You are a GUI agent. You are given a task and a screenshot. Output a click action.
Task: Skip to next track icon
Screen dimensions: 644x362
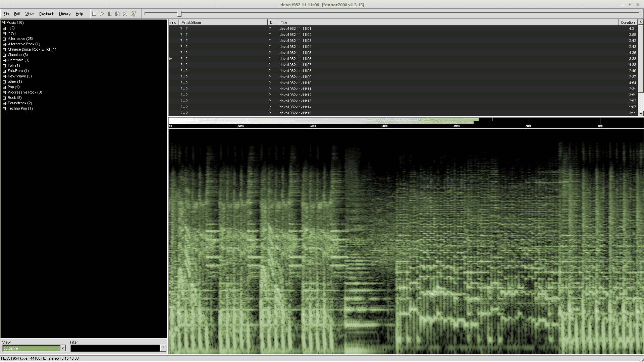[125, 14]
